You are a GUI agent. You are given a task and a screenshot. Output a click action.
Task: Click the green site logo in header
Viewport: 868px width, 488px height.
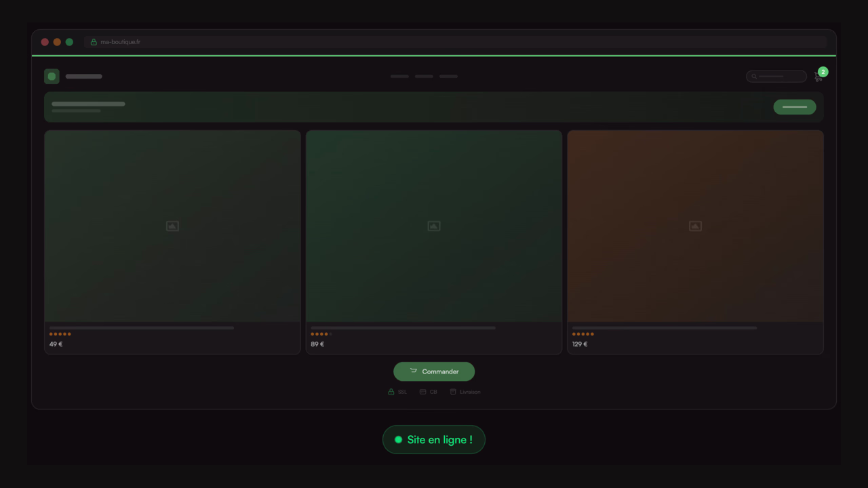click(52, 77)
